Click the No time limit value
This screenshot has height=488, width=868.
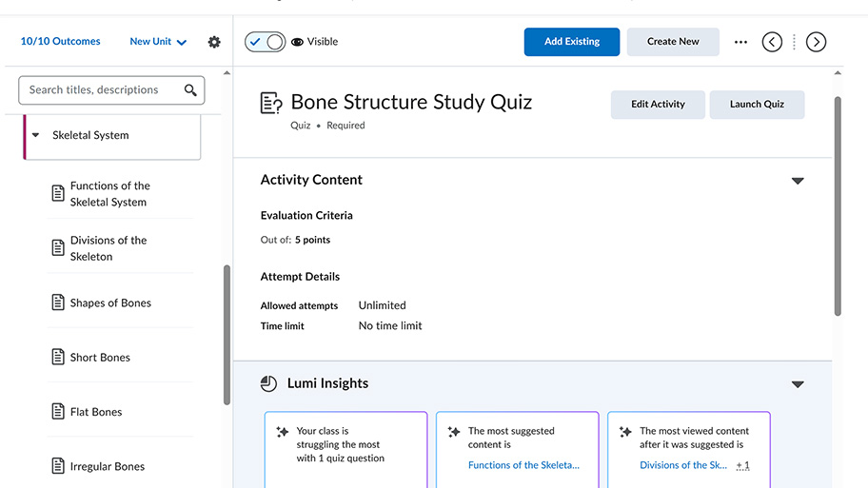[389, 326]
